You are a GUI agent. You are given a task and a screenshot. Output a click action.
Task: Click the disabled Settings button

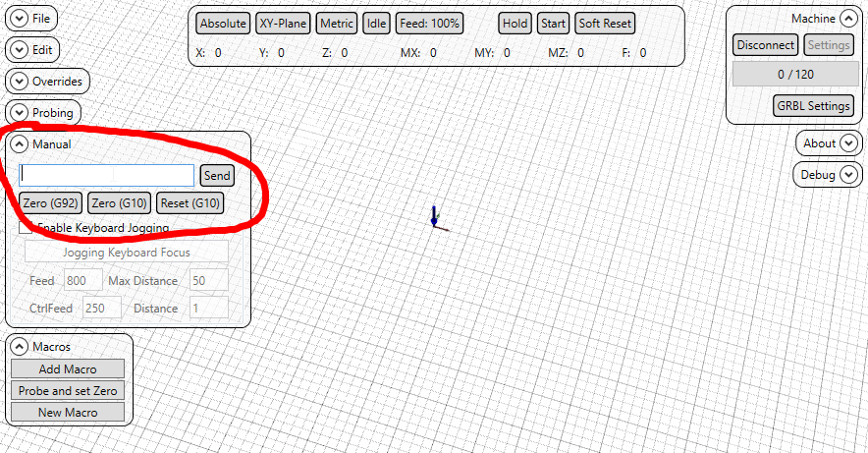829,45
